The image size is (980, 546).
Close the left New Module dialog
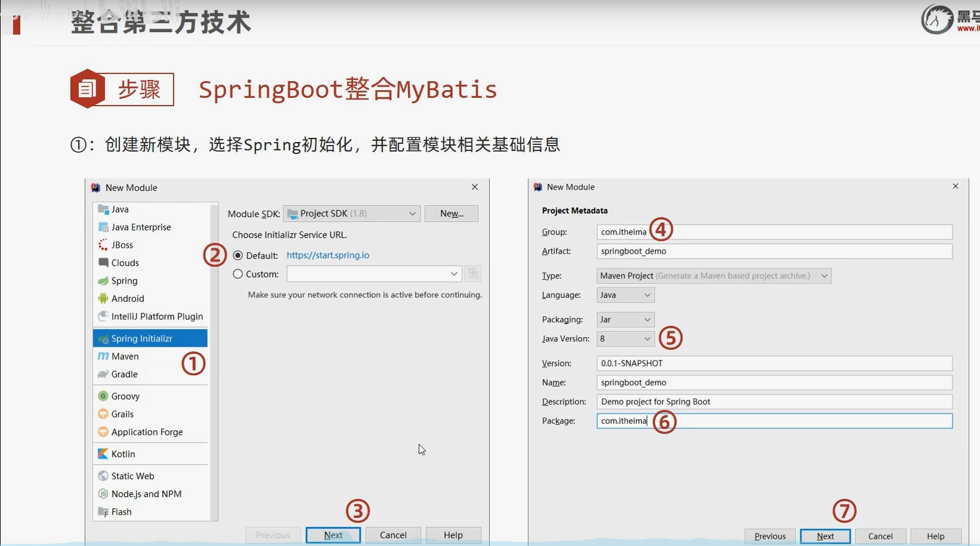475,187
